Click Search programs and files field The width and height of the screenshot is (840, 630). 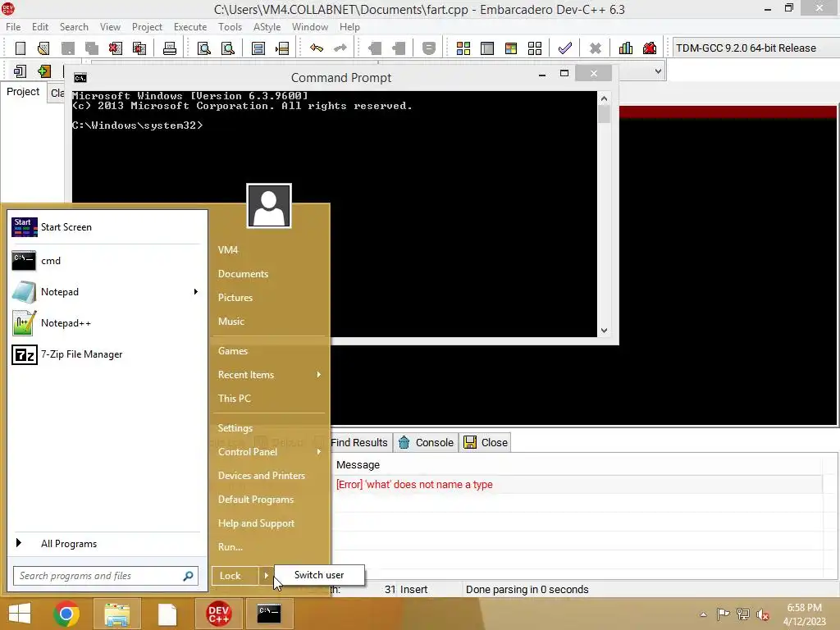(x=106, y=576)
